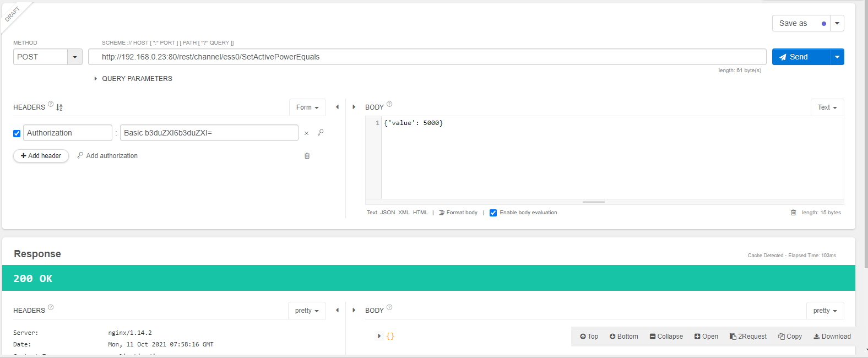Expand QUERY PARAMETERS section
868x358 pixels.
[133, 79]
